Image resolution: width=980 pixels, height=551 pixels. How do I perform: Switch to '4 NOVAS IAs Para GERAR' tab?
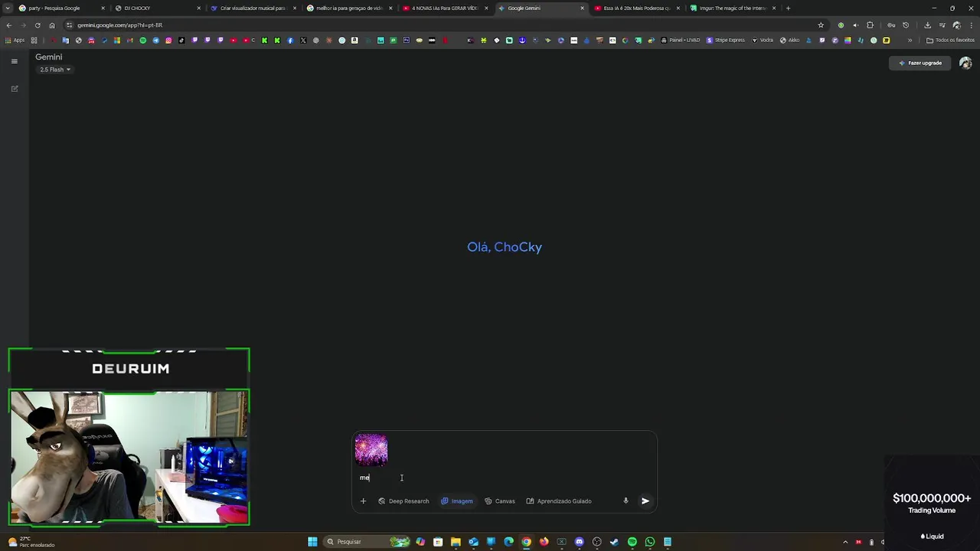tap(444, 8)
